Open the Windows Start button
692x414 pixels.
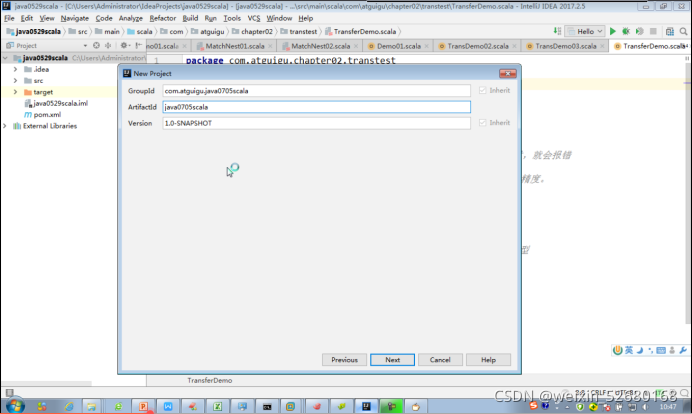pyautogui.click(x=15, y=406)
